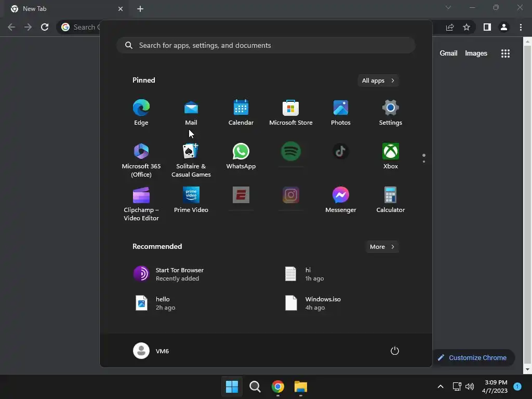Open Chrome three-dot menu

pos(521,27)
